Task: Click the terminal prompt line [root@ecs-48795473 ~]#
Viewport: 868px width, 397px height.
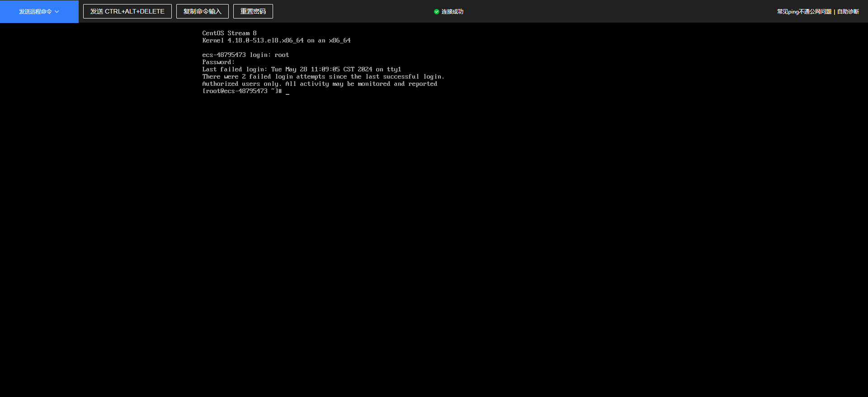Action: 242,91
